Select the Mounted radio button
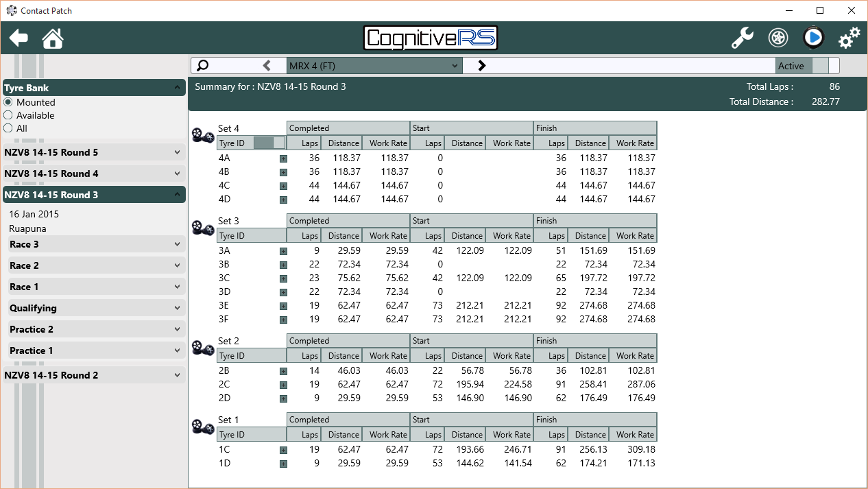 [x=8, y=102]
